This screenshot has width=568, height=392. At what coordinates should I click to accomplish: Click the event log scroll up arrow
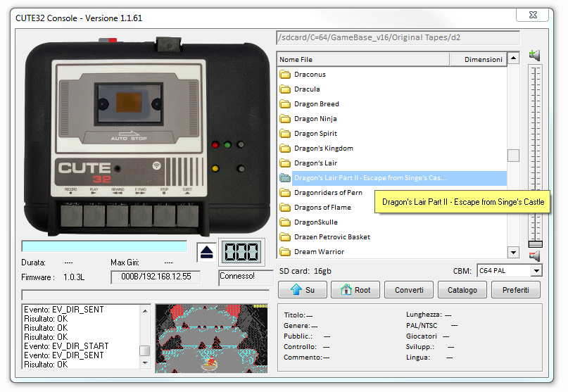[x=145, y=311]
